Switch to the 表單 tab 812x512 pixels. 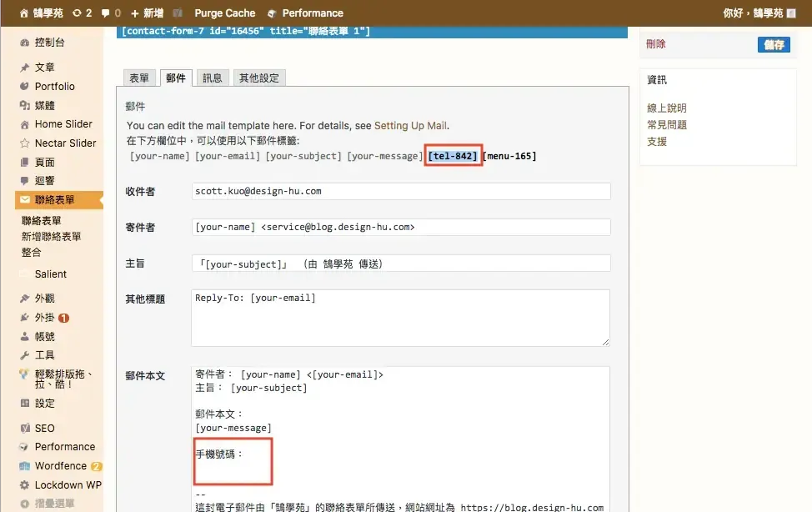tap(138, 78)
